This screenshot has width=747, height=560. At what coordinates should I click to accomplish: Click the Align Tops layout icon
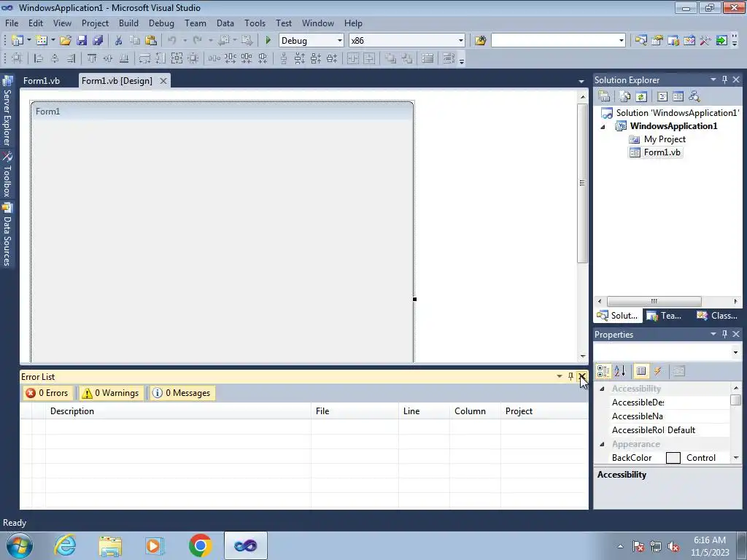91,58
